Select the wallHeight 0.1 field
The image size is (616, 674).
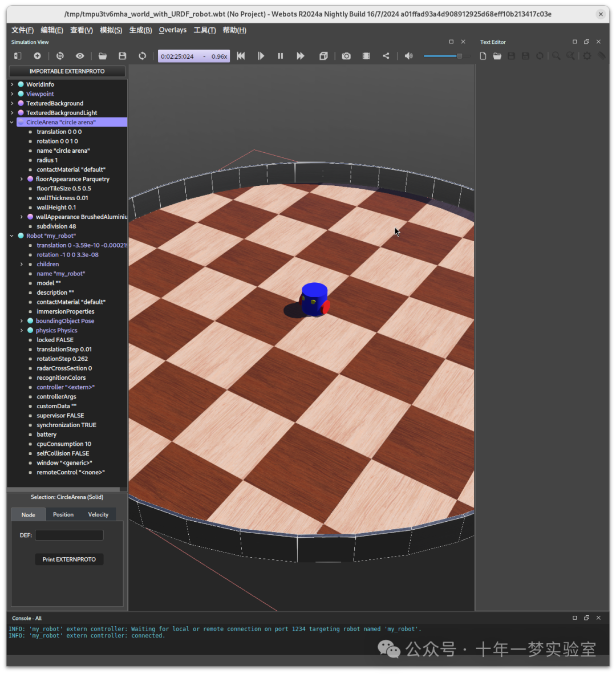56,207
